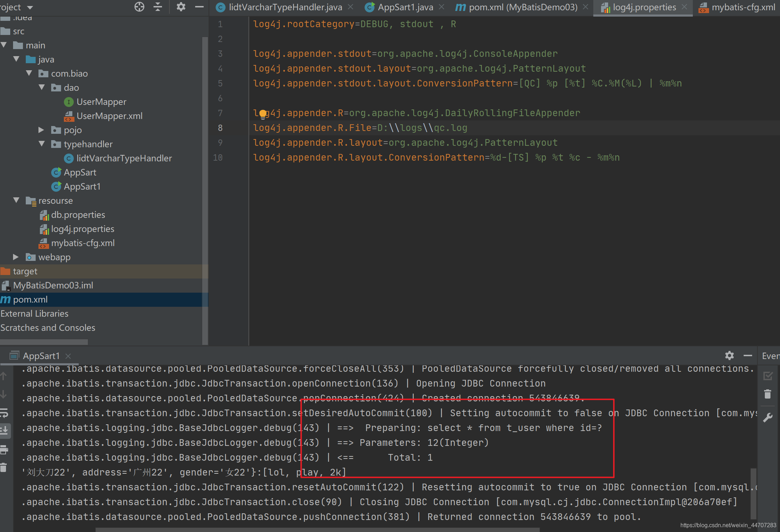
Task: Click the ConversionPattern=%d-[TS] line
Action: (x=436, y=157)
